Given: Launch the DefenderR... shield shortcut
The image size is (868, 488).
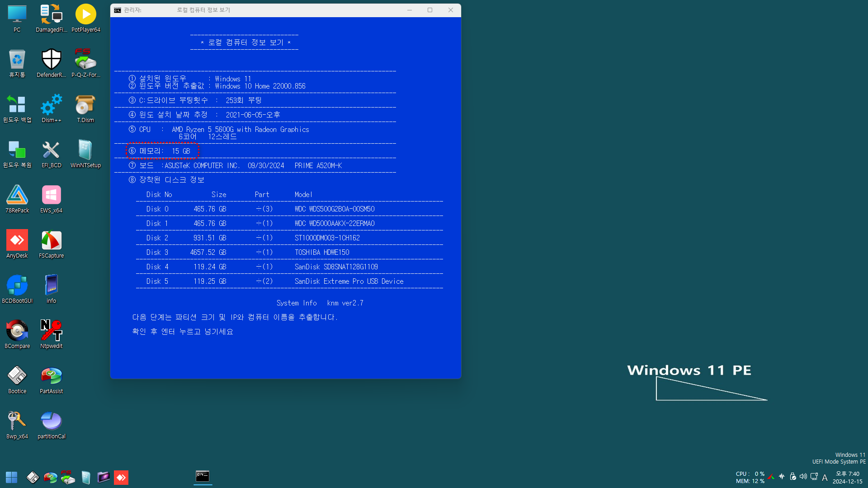Looking at the screenshot, I should [51, 64].
